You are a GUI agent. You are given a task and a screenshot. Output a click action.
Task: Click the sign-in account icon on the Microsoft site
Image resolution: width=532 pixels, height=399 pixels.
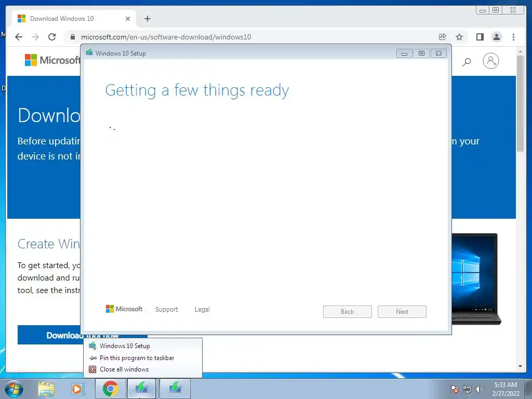click(x=490, y=61)
